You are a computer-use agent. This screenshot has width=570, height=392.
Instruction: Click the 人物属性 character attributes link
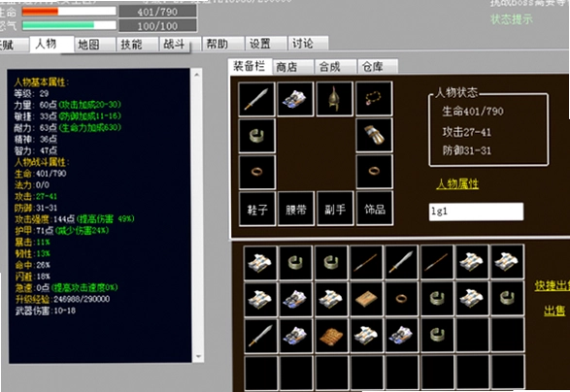(x=457, y=184)
